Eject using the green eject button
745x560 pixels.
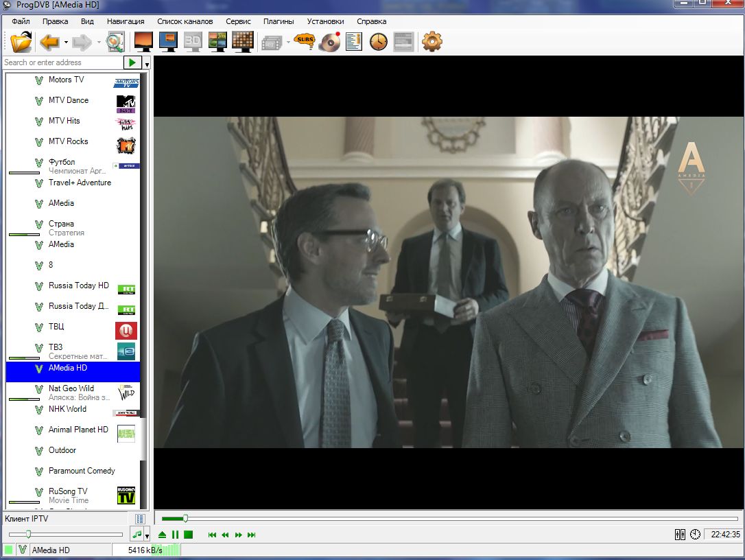click(162, 535)
